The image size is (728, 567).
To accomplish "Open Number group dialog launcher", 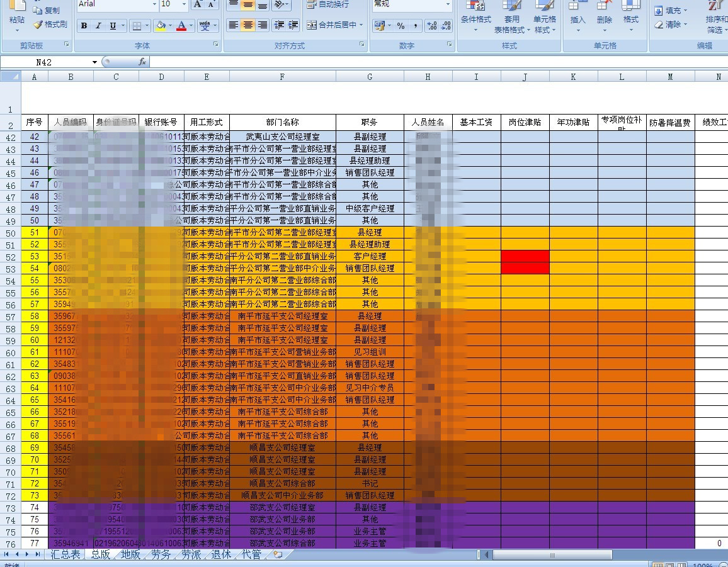I will coord(450,45).
